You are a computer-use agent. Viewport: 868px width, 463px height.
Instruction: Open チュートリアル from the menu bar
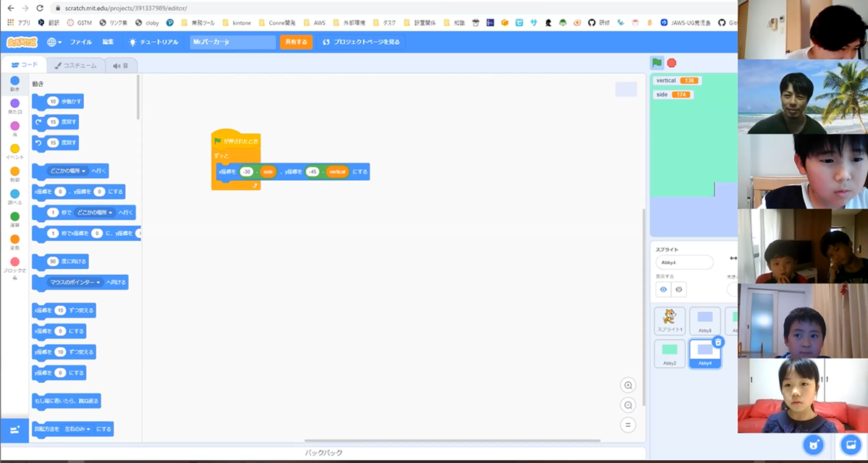[x=153, y=42]
